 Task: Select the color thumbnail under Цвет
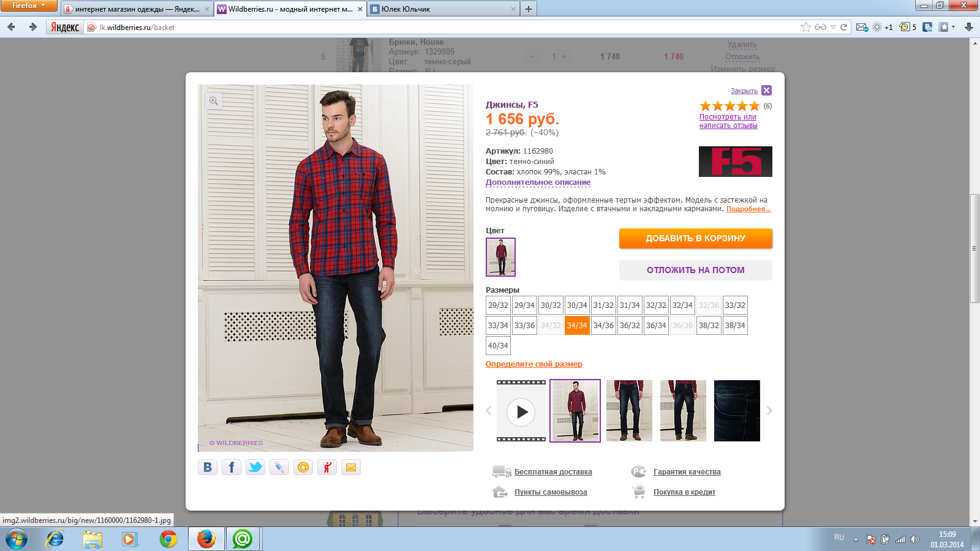click(500, 257)
